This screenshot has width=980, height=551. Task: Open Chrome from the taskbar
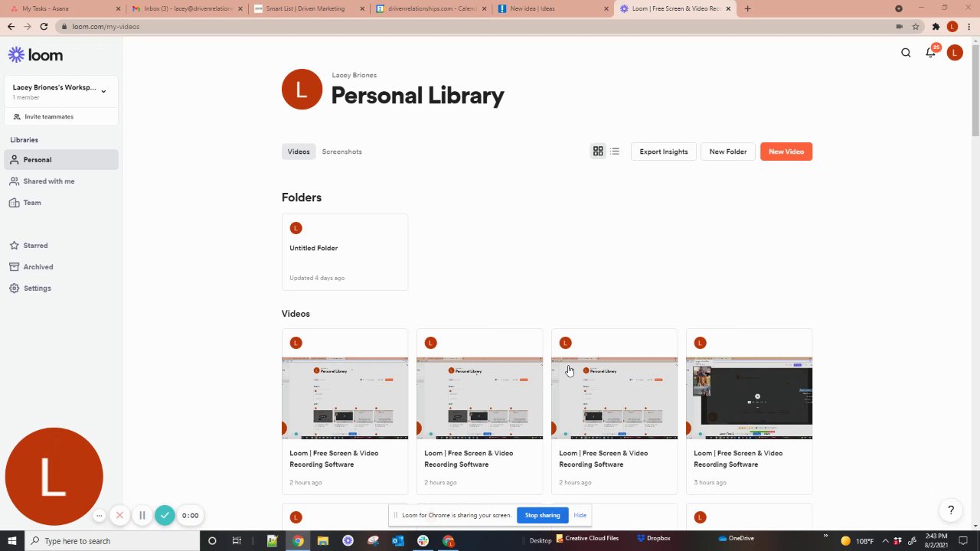coord(298,540)
